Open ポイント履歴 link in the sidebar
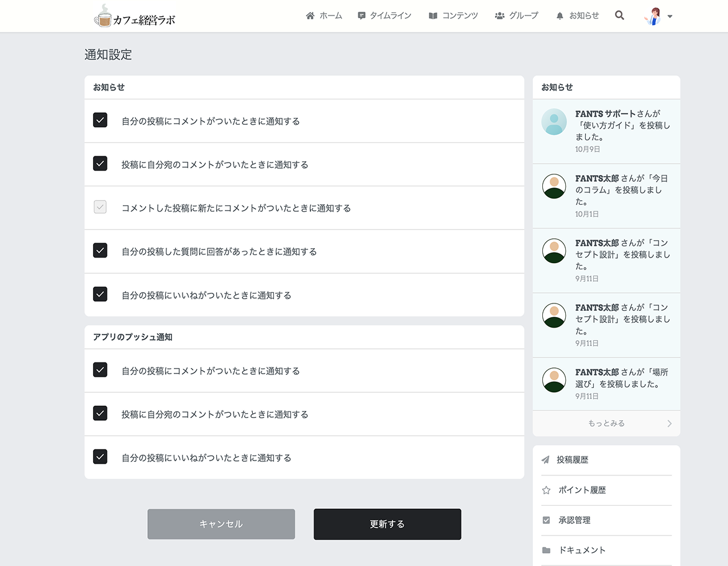 point(582,490)
